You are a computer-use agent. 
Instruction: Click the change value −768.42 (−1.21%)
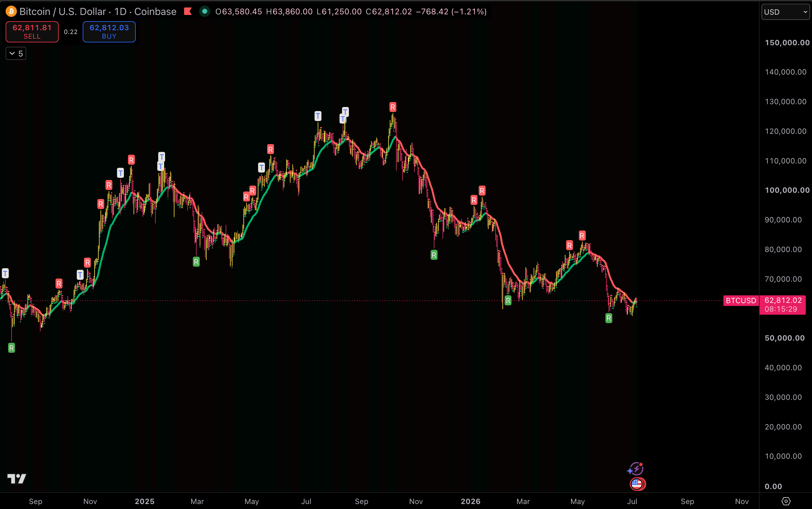[451, 12]
